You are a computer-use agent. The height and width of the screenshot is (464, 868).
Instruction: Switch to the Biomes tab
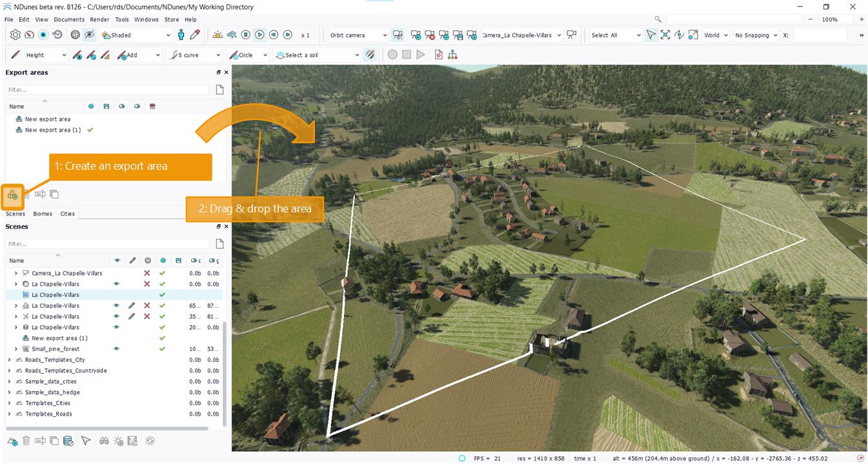[43, 214]
